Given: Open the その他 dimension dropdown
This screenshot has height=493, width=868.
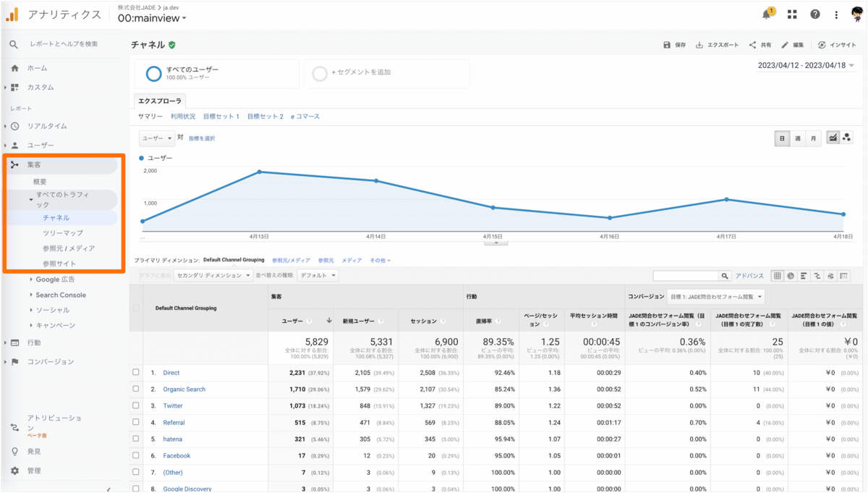Looking at the screenshot, I should (x=380, y=260).
